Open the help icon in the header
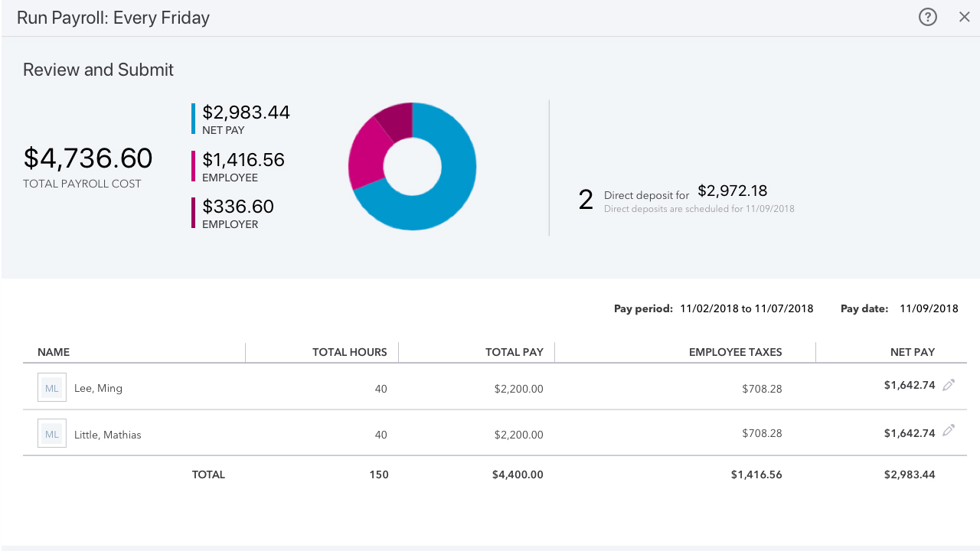This screenshot has height=551, width=980. (927, 16)
